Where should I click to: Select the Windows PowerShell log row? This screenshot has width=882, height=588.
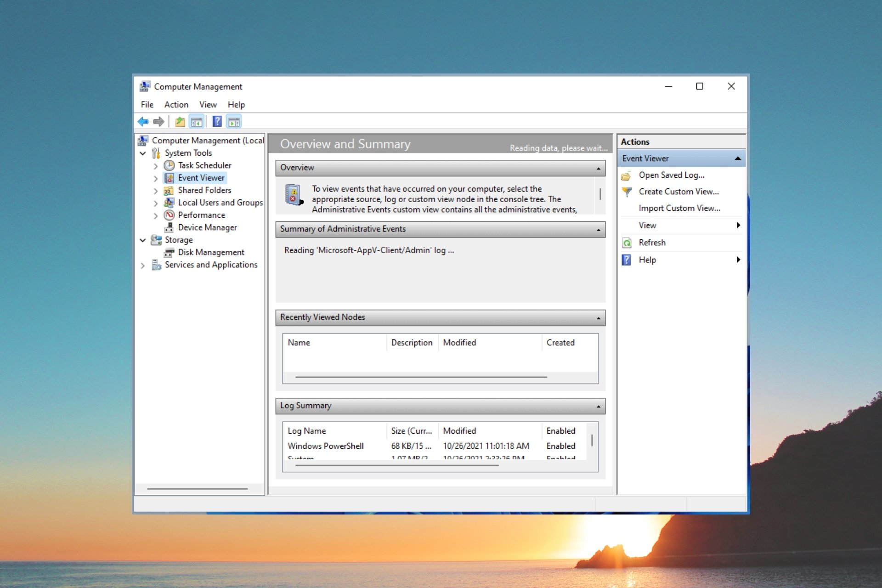435,446
